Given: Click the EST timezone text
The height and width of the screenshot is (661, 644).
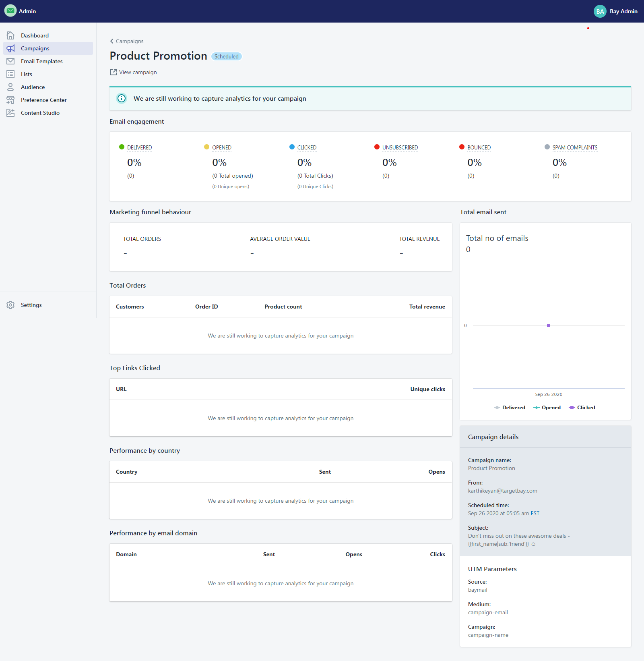Looking at the screenshot, I should 535,513.
